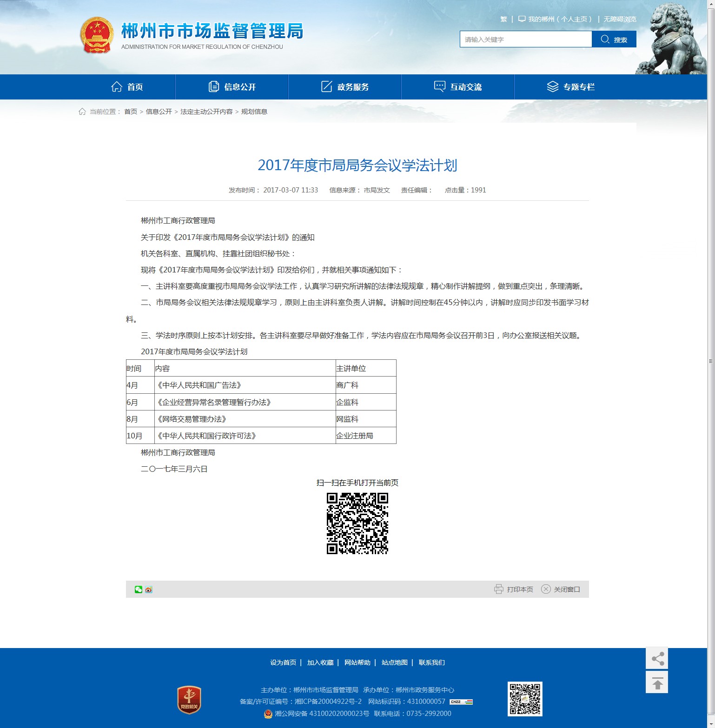Click table cell 《网络交易管理办法》
Screen dimensions: 715x728
tap(245, 419)
